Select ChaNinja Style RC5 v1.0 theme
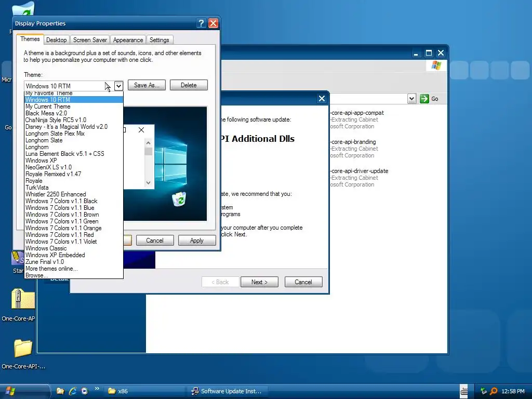This screenshot has width=532, height=399. [74, 120]
